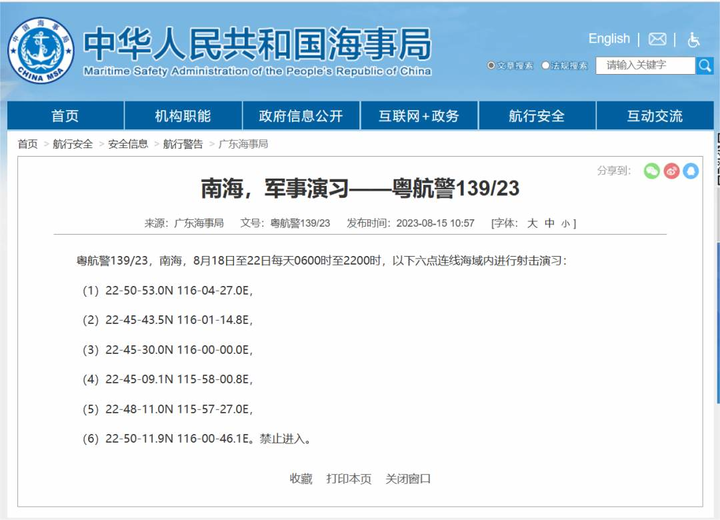The width and height of the screenshot is (720, 520).
Task: Go to 航行安全 in the breadcrumb
Action: 73,144
